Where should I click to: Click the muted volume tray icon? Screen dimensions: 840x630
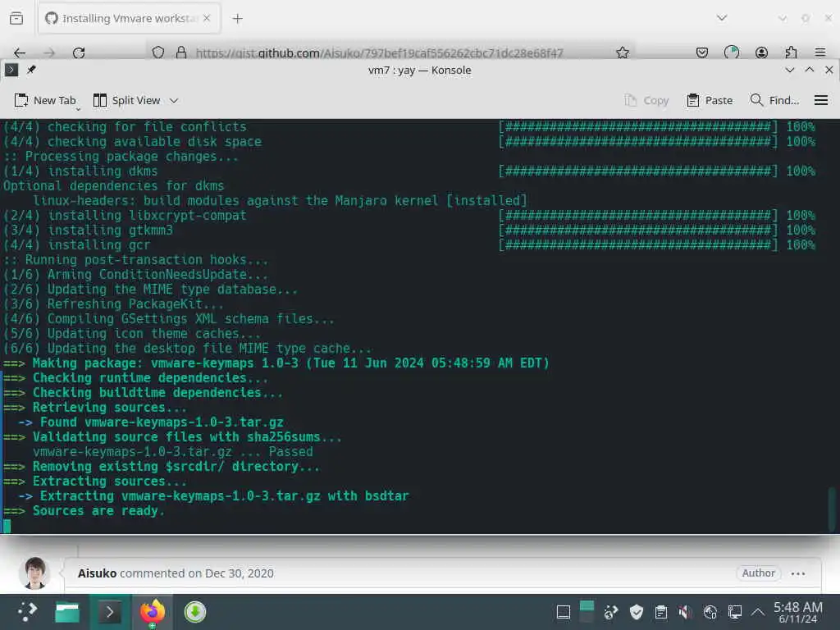point(685,612)
